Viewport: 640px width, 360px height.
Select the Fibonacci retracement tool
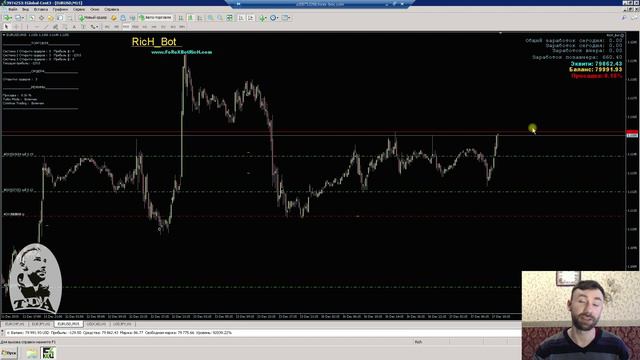point(65,27)
